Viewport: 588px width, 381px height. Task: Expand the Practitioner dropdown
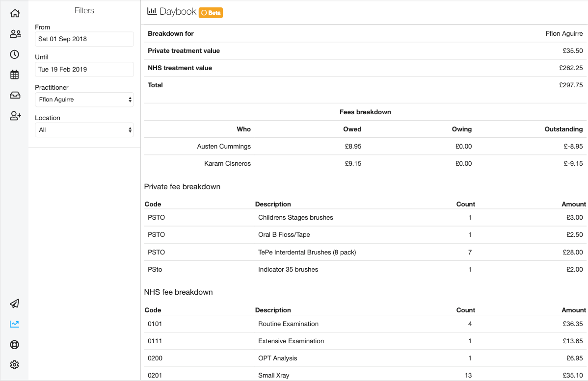(84, 100)
